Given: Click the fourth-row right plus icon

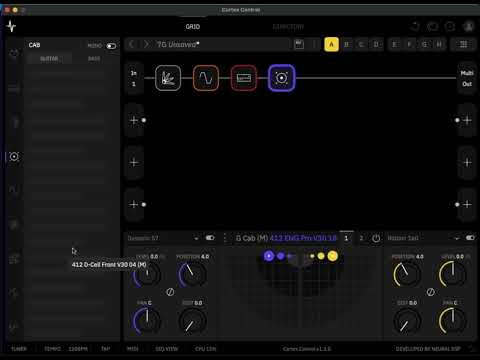Looking at the screenshot, I should pyautogui.click(x=467, y=204).
